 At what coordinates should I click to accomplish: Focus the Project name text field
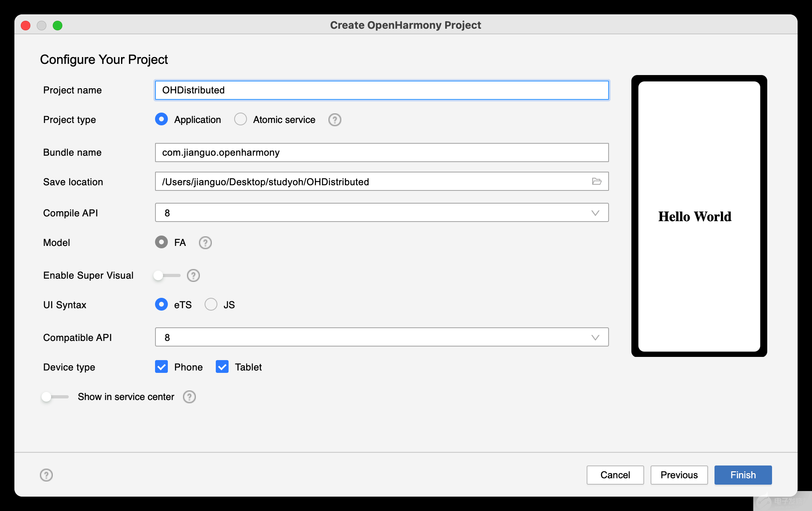[382, 90]
